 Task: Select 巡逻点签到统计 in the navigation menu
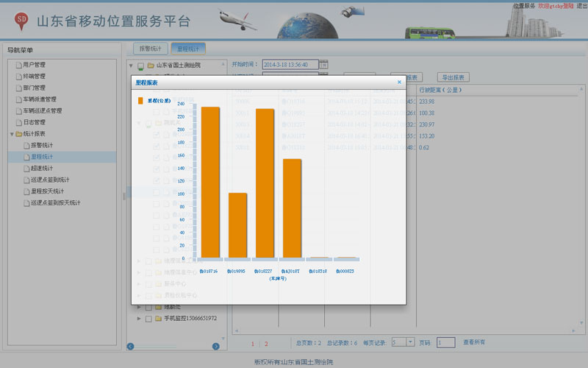pos(50,180)
